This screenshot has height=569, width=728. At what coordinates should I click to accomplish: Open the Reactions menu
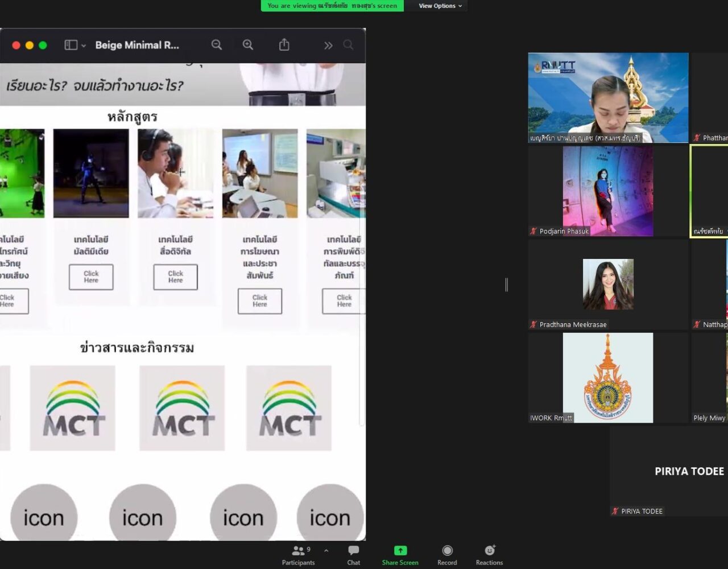pyautogui.click(x=489, y=555)
